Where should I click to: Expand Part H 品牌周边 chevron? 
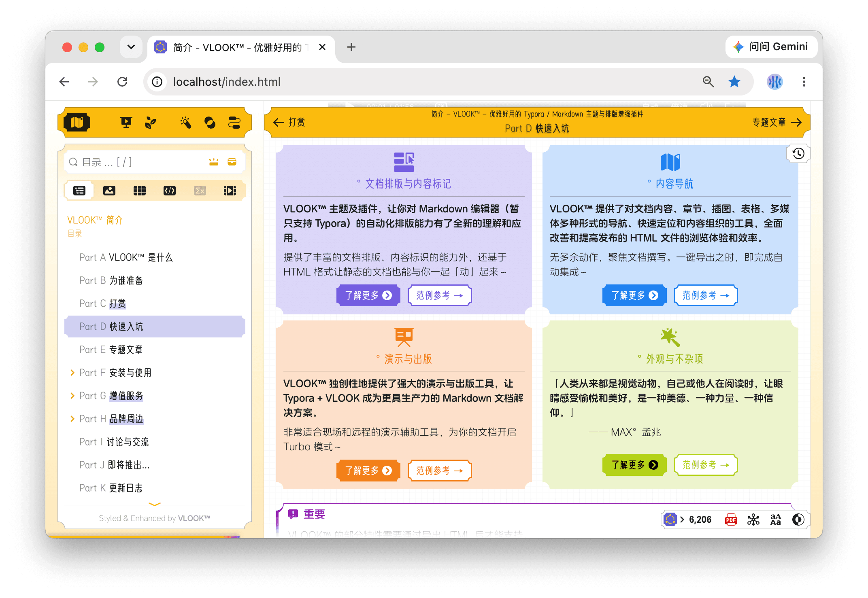[x=72, y=419]
